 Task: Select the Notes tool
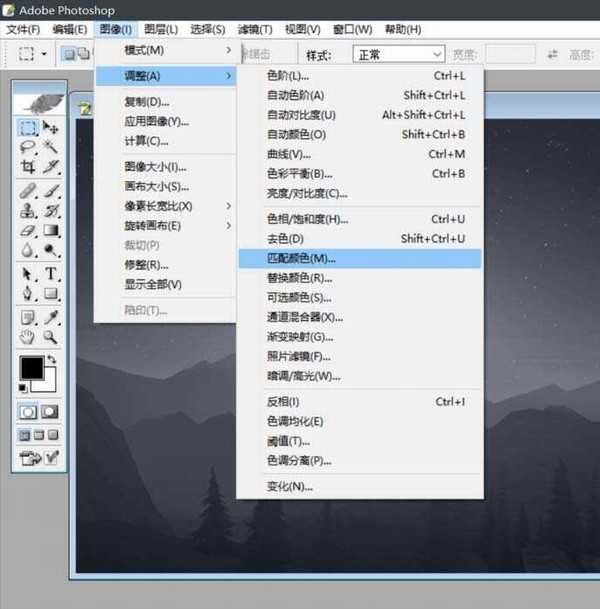point(28,318)
